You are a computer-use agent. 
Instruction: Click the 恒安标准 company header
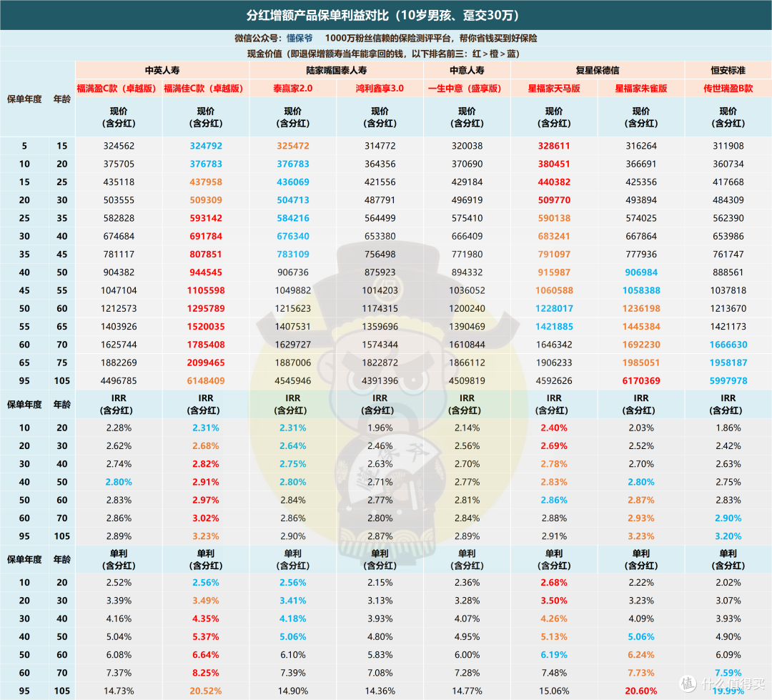point(728,71)
